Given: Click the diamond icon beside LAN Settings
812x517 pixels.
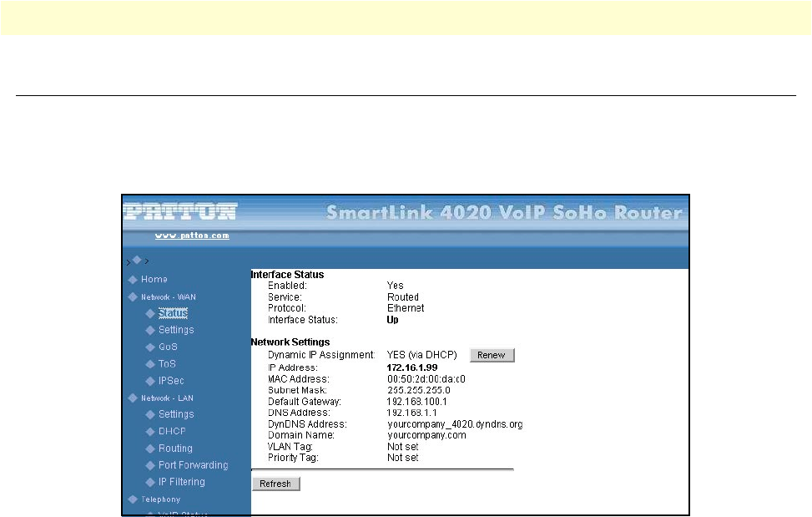Looking at the screenshot, I should (150, 414).
